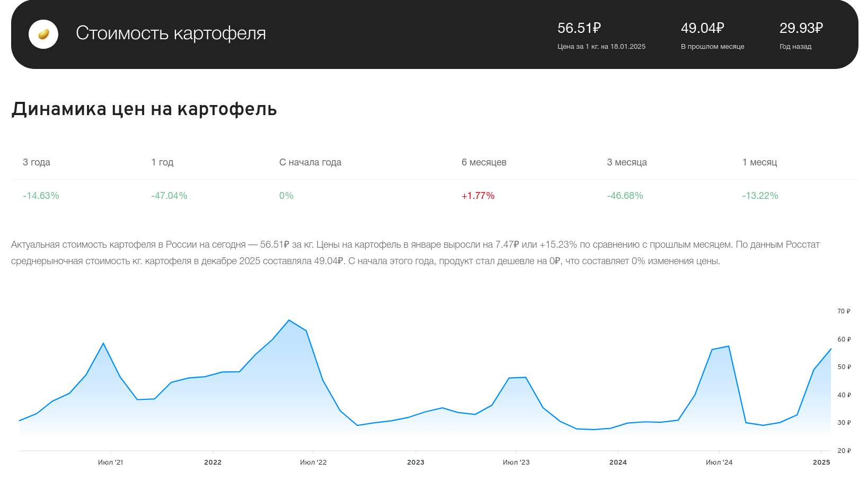This screenshot has width=868, height=497.
Task: Click the -13.22% one-month change value
Action: pyautogui.click(x=760, y=196)
